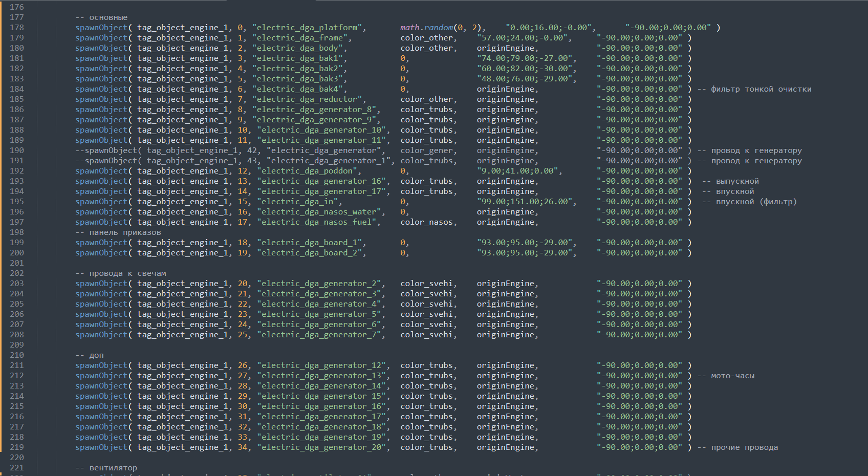Viewport: 868px width, 476px height.
Task: Click the string "electric_dga_nasos_water"
Action: point(319,212)
